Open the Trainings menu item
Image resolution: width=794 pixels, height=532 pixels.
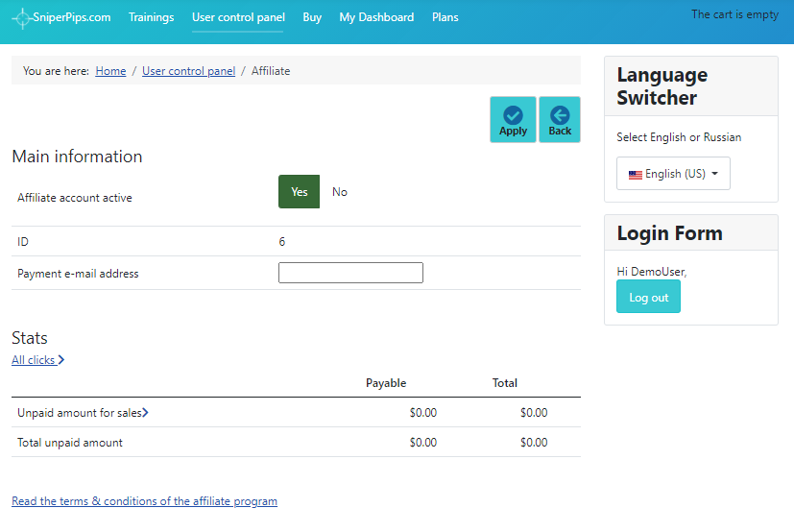click(151, 17)
